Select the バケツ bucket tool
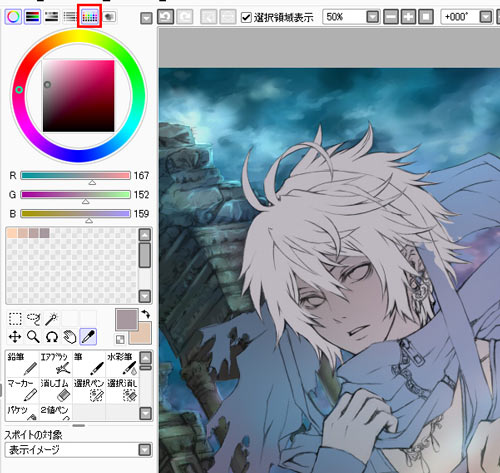The height and width of the screenshot is (473, 500). pos(23,412)
